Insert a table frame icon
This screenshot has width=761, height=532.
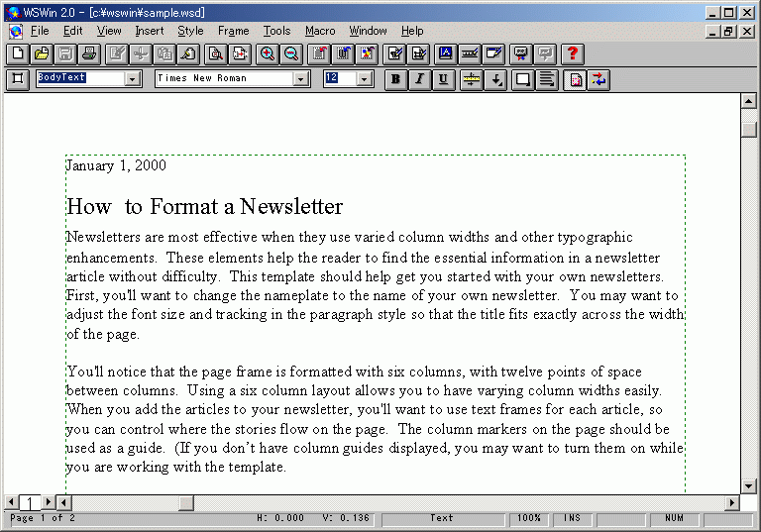pyautogui.click(x=343, y=53)
